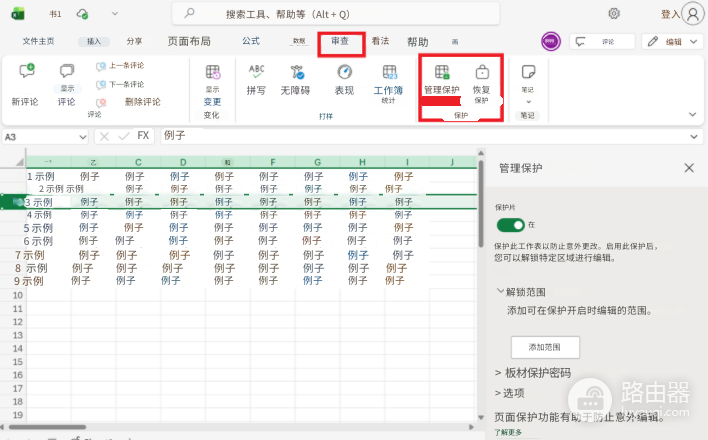Switch to the Review (审查) tab
Image resolution: width=708 pixels, height=440 pixels.
click(340, 41)
